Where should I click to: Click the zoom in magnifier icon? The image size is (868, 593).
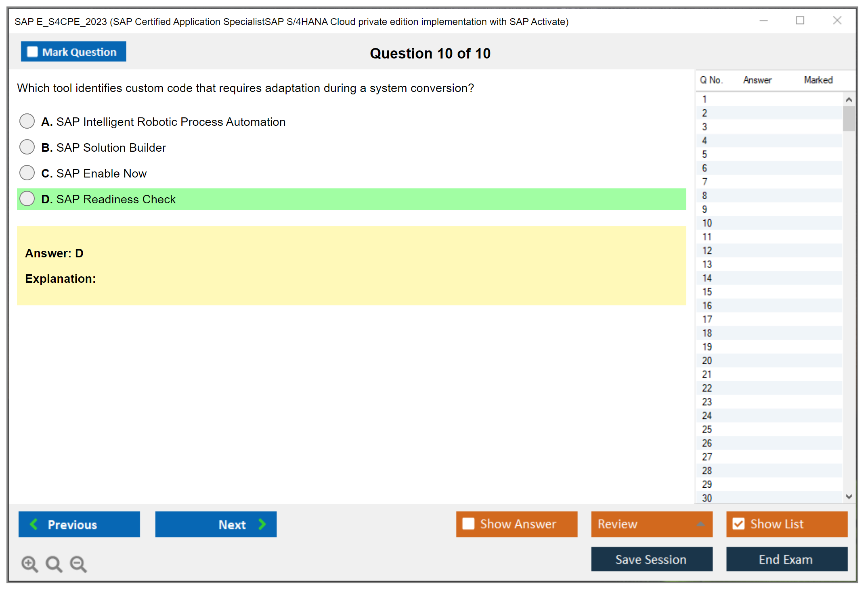click(29, 564)
